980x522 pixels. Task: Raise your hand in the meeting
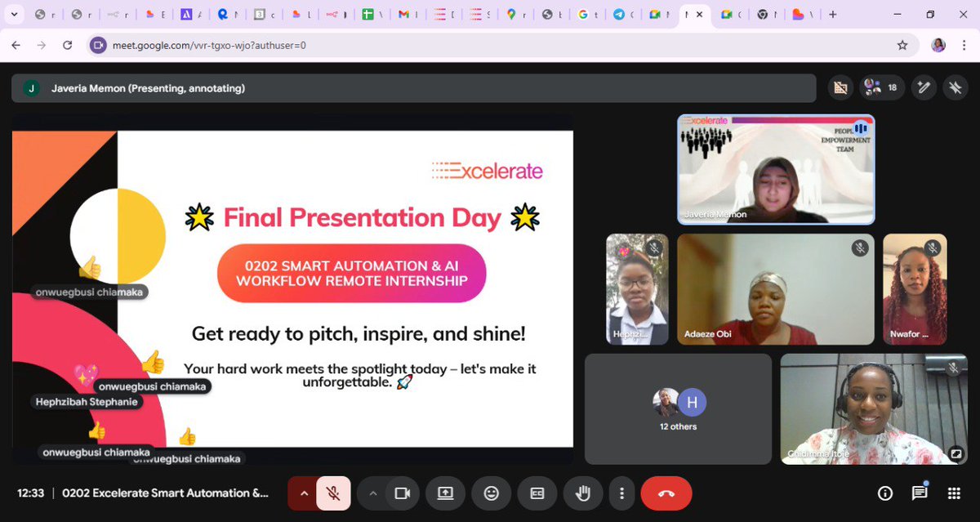(583, 493)
